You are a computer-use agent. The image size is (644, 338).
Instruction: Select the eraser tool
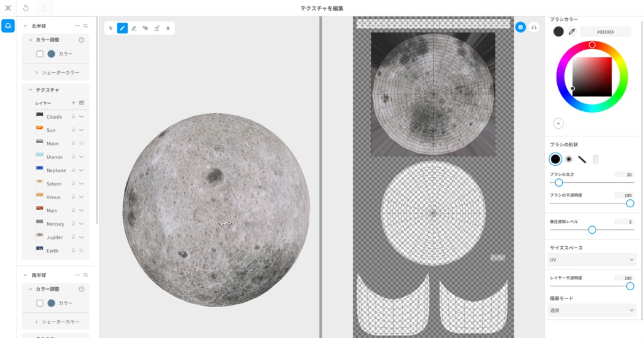[133, 28]
